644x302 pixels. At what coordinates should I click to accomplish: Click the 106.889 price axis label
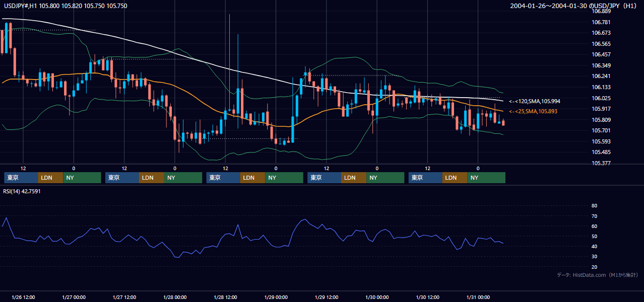pos(601,11)
